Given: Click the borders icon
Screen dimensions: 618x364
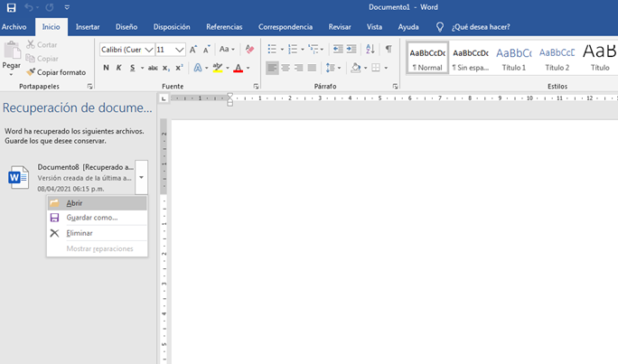Looking at the screenshot, I should (376, 68).
